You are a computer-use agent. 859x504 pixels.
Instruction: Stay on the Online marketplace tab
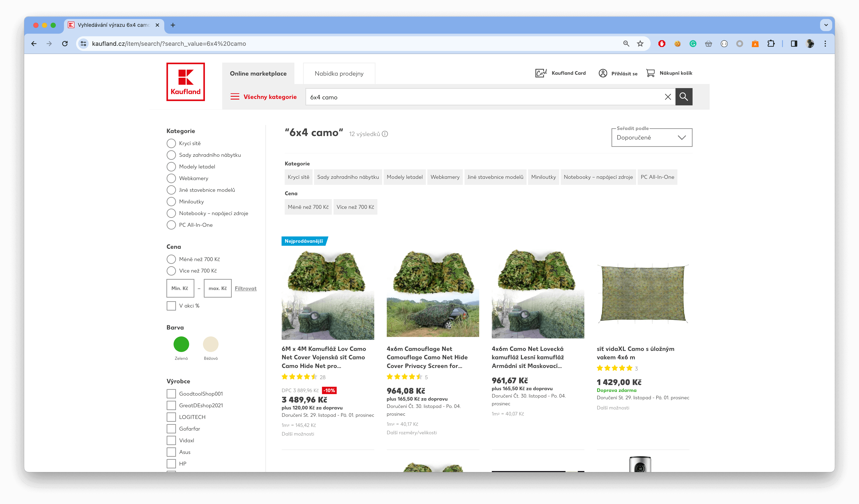pyautogui.click(x=258, y=73)
